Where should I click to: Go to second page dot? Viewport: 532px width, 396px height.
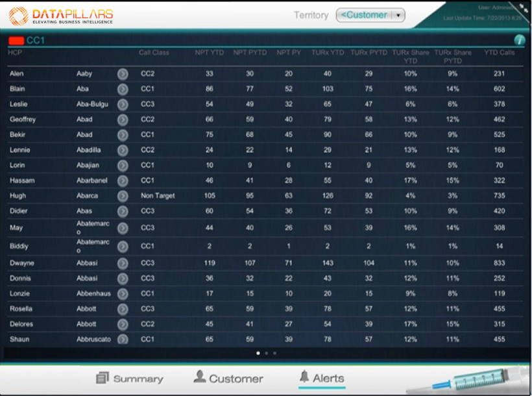[267, 353]
